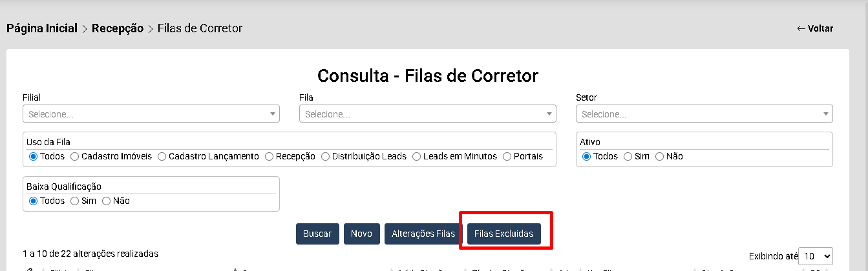Expand the Fila select field
This screenshot has height=271, width=868.
[427, 114]
